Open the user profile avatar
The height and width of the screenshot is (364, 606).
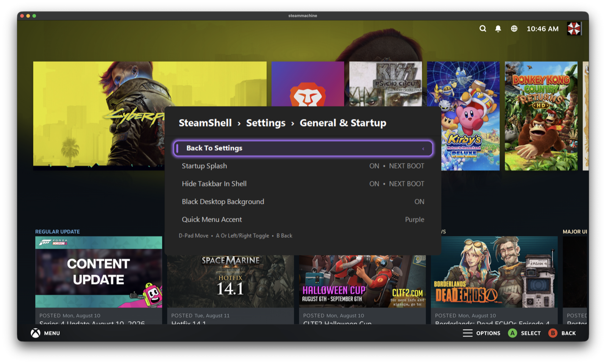tap(574, 29)
